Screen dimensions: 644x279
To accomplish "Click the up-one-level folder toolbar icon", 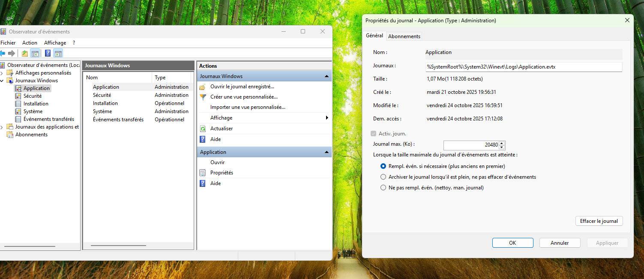I will tap(25, 53).
